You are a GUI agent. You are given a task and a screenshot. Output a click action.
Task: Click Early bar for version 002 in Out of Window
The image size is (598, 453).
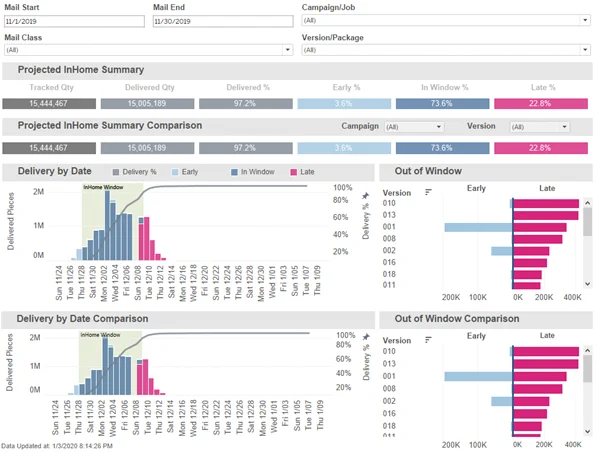coord(502,251)
